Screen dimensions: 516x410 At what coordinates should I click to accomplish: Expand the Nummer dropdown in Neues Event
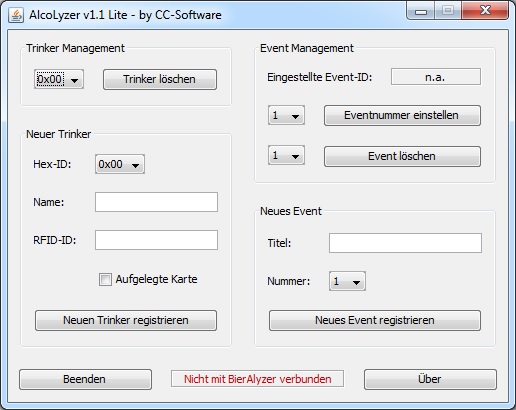347,281
